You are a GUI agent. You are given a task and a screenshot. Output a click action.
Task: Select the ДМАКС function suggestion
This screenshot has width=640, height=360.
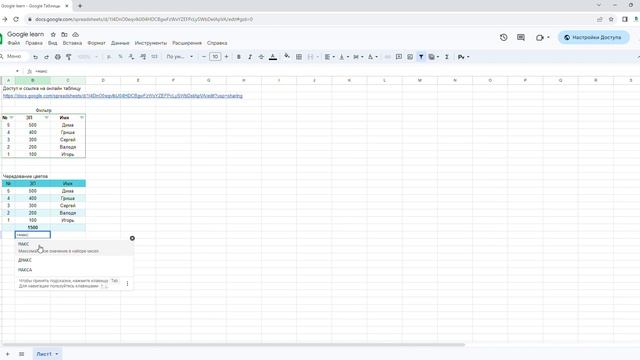click(x=75, y=260)
